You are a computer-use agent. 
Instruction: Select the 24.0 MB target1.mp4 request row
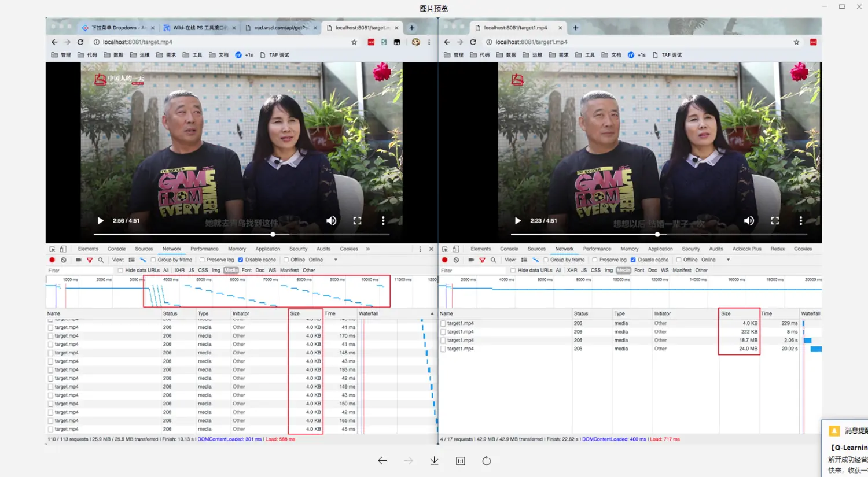[x=630, y=349]
